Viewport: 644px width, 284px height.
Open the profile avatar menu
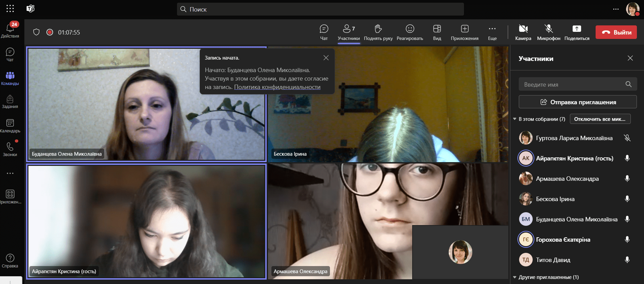pyautogui.click(x=632, y=9)
